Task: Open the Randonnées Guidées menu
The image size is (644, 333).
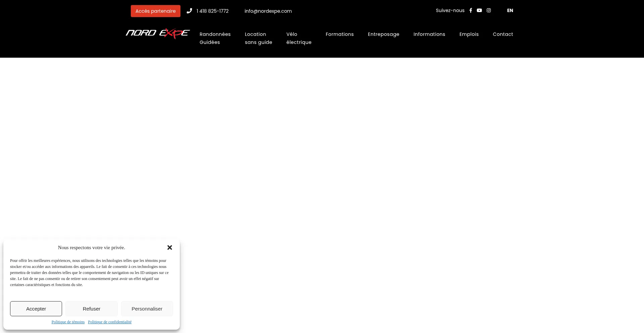Action: (x=215, y=38)
